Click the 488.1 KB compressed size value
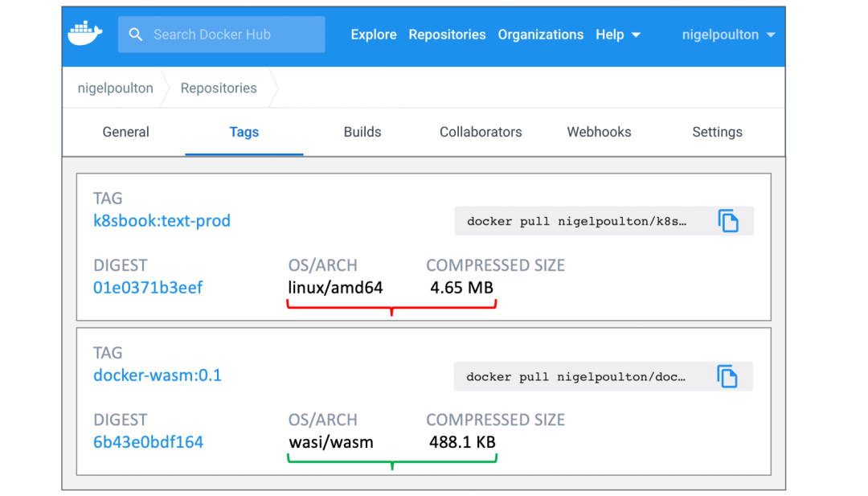This screenshot has width=868, height=496. tap(462, 442)
